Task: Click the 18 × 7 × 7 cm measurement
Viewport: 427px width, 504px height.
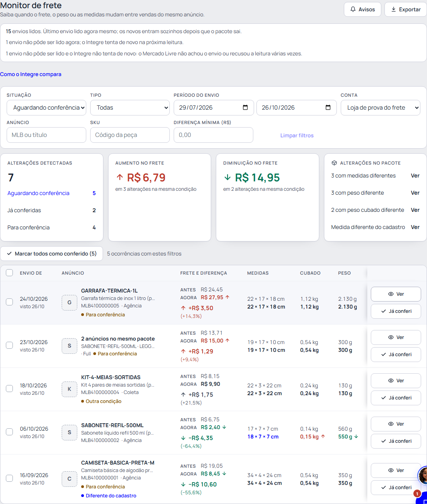Action: pyautogui.click(x=263, y=437)
